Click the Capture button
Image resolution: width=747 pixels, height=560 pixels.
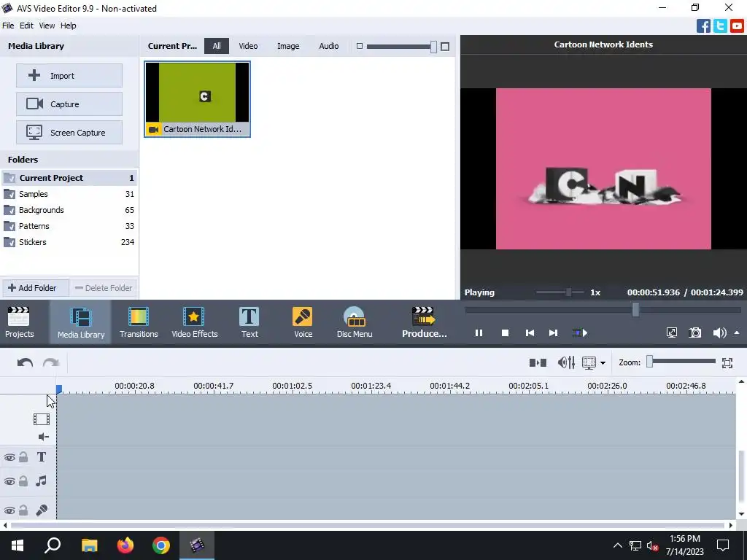(x=69, y=104)
